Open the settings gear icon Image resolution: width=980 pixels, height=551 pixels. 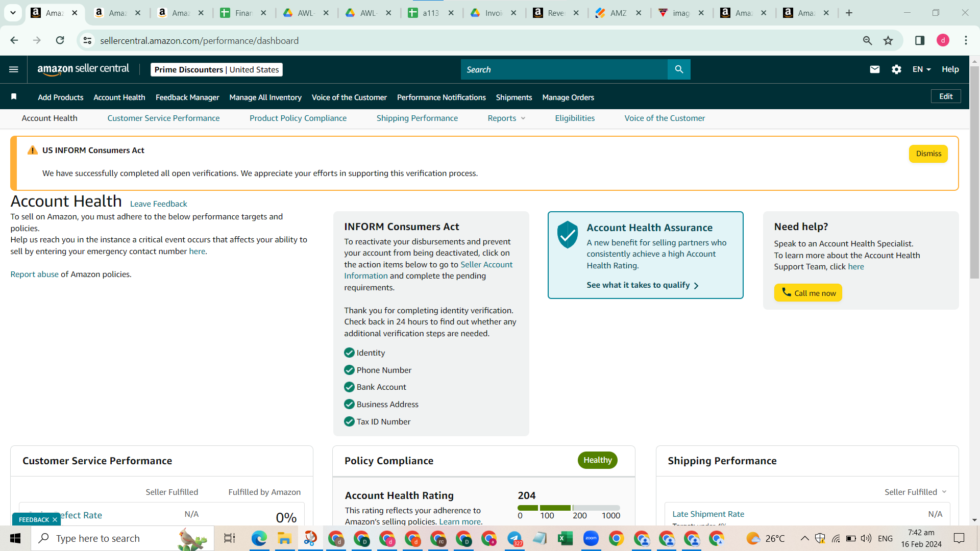pyautogui.click(x=896, y=69)
